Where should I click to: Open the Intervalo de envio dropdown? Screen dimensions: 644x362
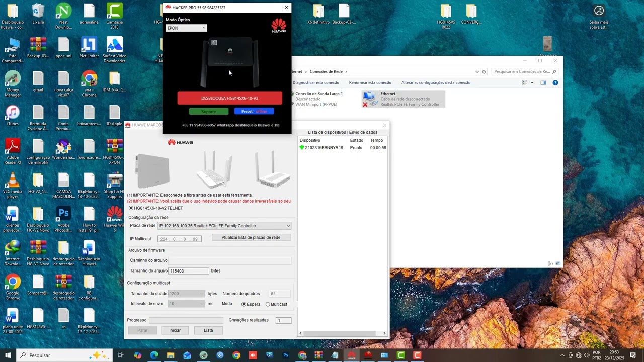(x=187, y=304)
